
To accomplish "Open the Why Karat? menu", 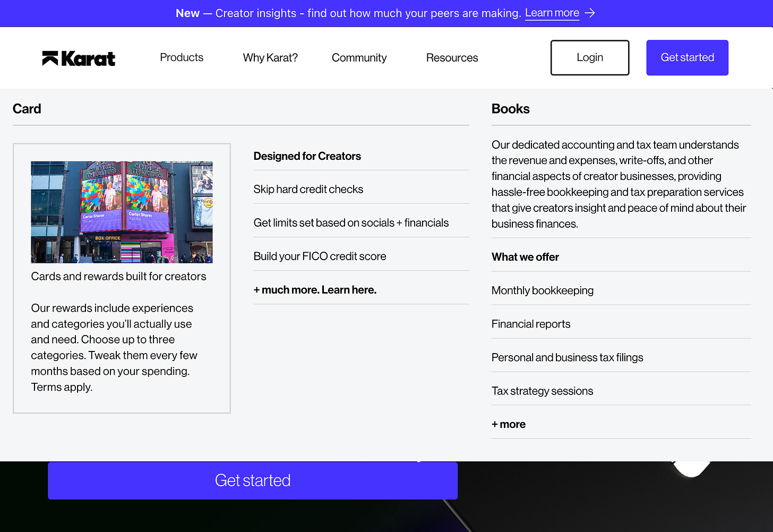I will tap(270, 57).
